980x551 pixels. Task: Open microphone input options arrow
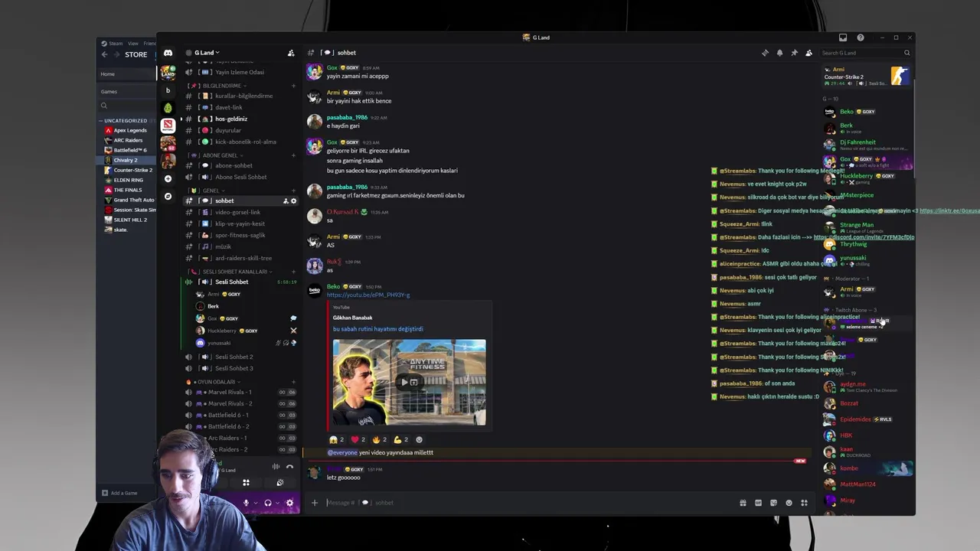pos(255,503)
